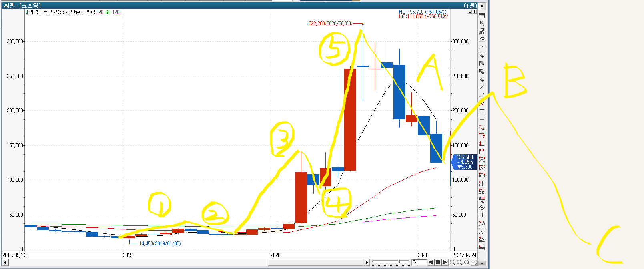
Task: Click the candle count slider handle
Action: pyautogui.click(x=399, y=262)
